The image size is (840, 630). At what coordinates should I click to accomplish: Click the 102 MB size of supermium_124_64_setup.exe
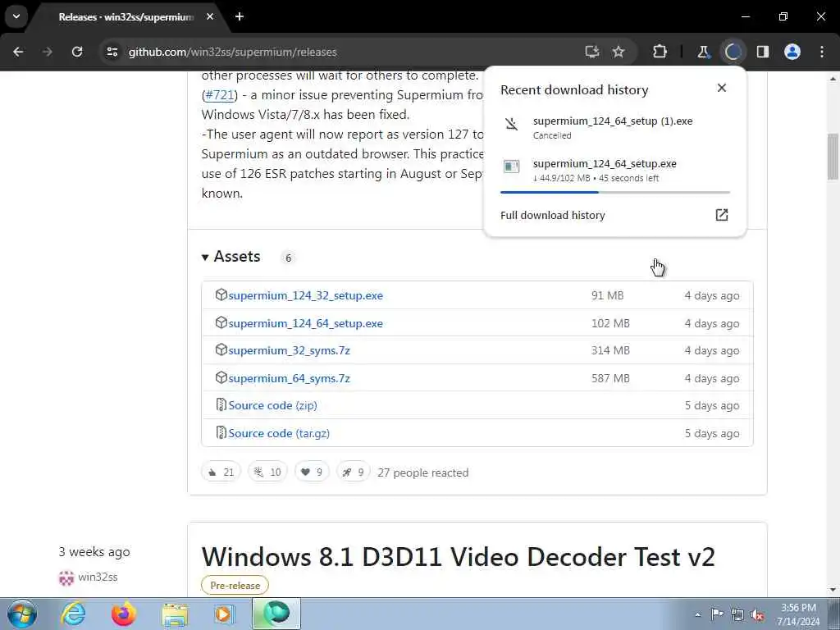coord(610,323)
